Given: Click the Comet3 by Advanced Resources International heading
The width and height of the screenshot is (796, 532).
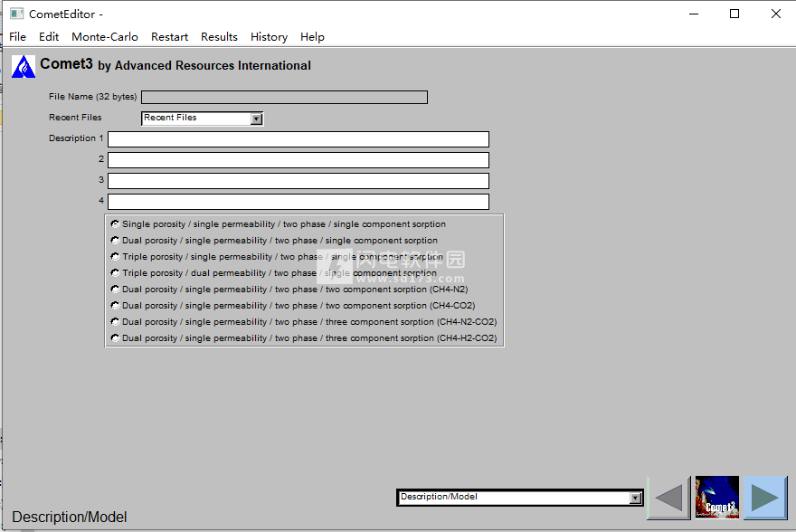Looking at the screenshot, I should click(175, 64).
